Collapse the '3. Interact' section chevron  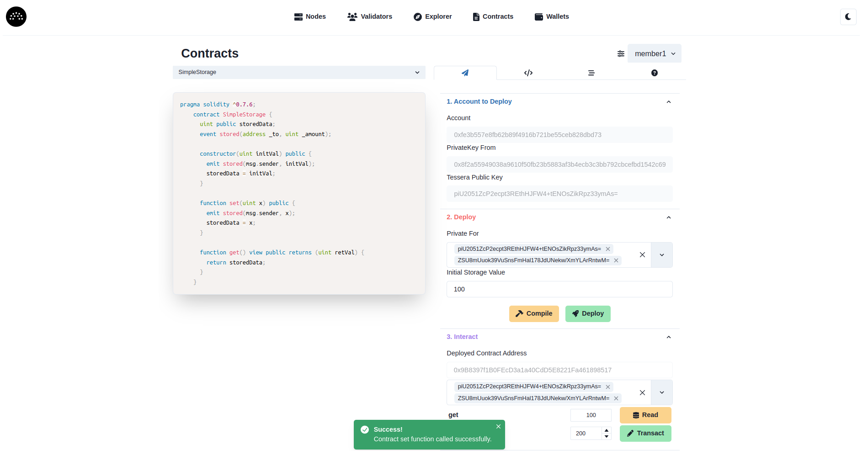669,337
